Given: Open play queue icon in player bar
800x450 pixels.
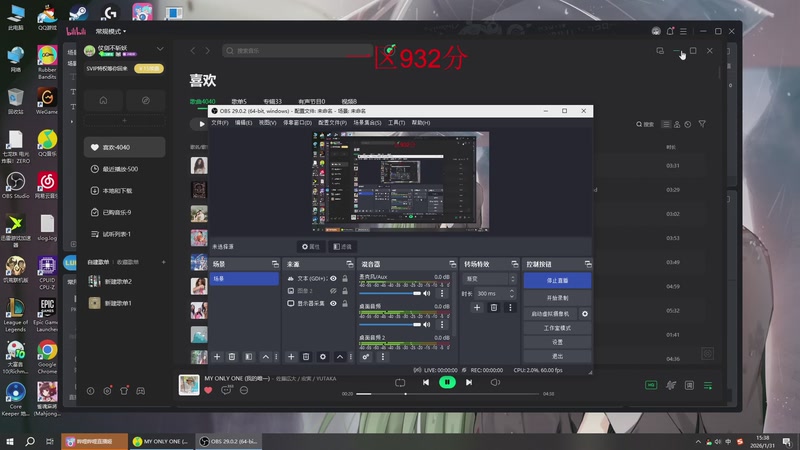Looking at the screenshot, I should coord(708,385).
